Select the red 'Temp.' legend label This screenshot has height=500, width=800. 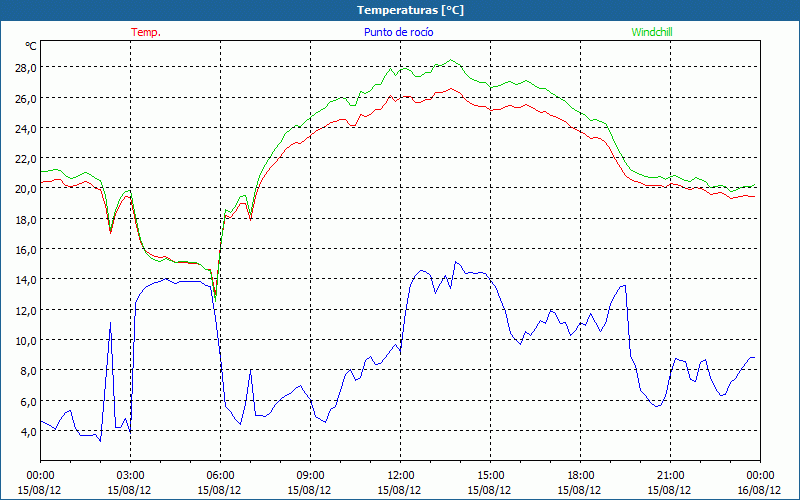click(x=146, y=32)
